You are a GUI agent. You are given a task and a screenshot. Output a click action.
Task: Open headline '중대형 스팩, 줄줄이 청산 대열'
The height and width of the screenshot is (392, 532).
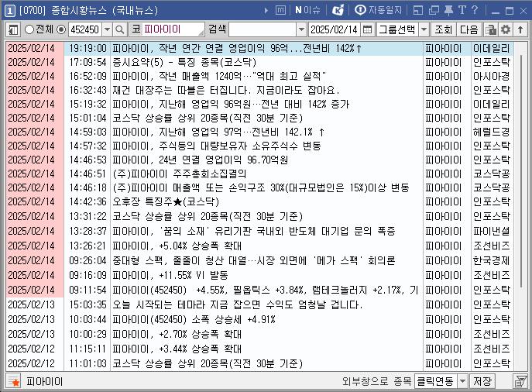(x=254, y=260)
